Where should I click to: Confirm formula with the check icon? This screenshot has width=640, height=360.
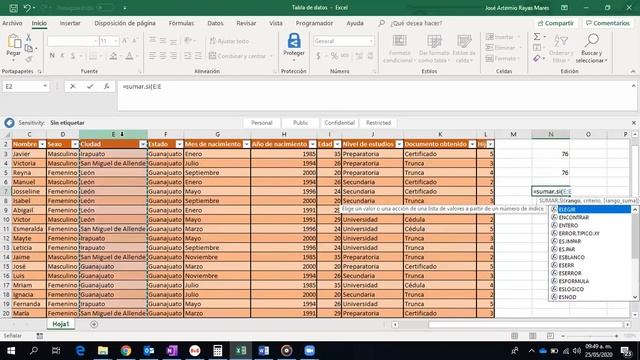coord(90,87)
